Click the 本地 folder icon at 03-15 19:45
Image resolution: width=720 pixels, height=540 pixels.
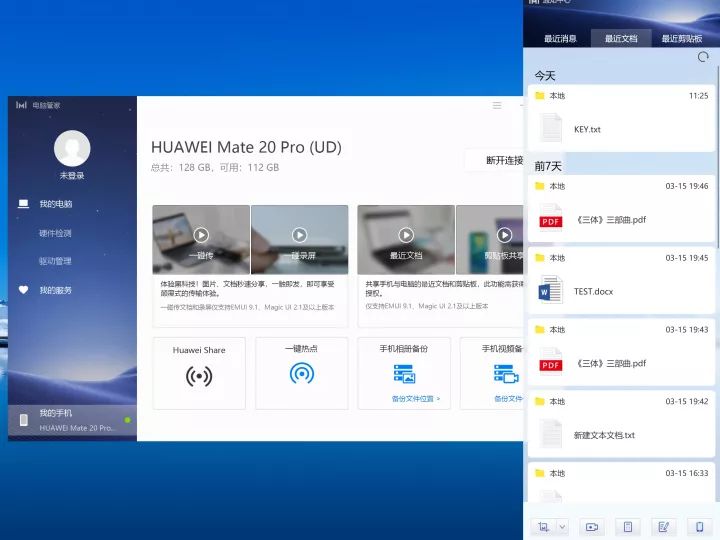[x=540, y=258]
